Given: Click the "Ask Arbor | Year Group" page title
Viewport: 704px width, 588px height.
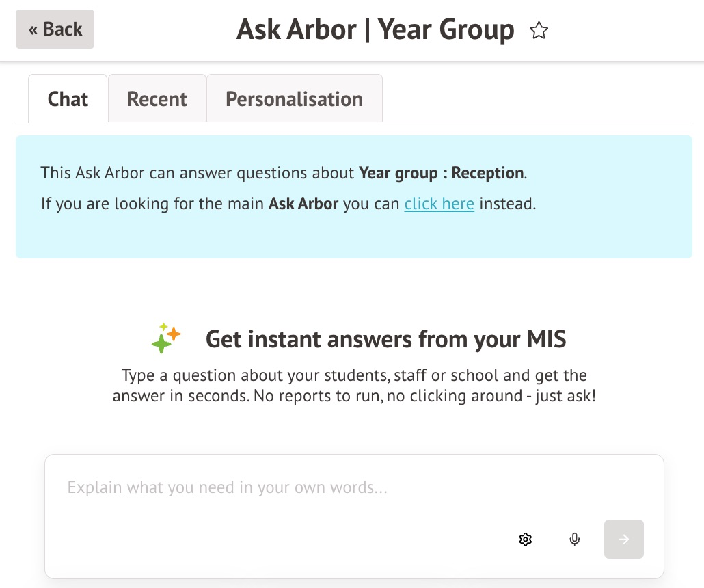Looking at the screenshot, I should coord(375,30).
